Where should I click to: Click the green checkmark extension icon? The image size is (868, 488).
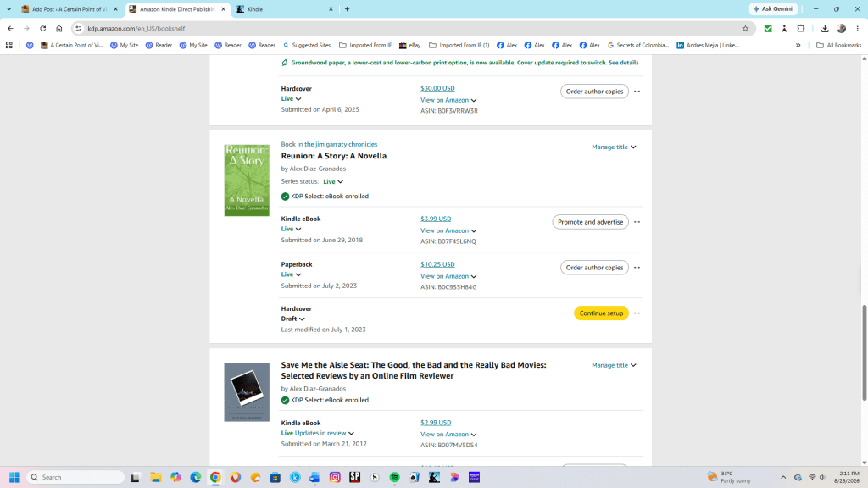[768, 28]
